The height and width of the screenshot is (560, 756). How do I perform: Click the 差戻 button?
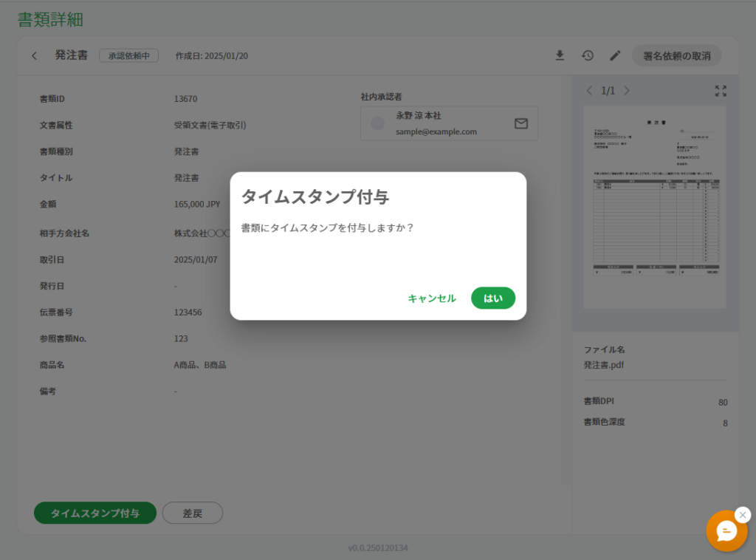click(193, 513)
